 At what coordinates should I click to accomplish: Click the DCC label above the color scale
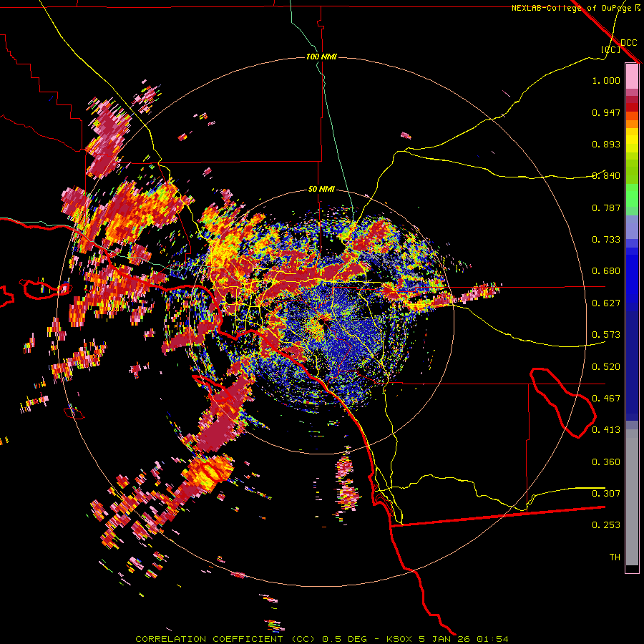pos(628,42)
